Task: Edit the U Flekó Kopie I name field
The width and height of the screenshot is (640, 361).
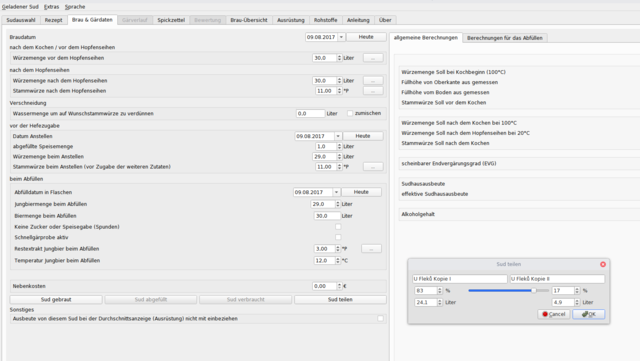Action: click(460, 279)
